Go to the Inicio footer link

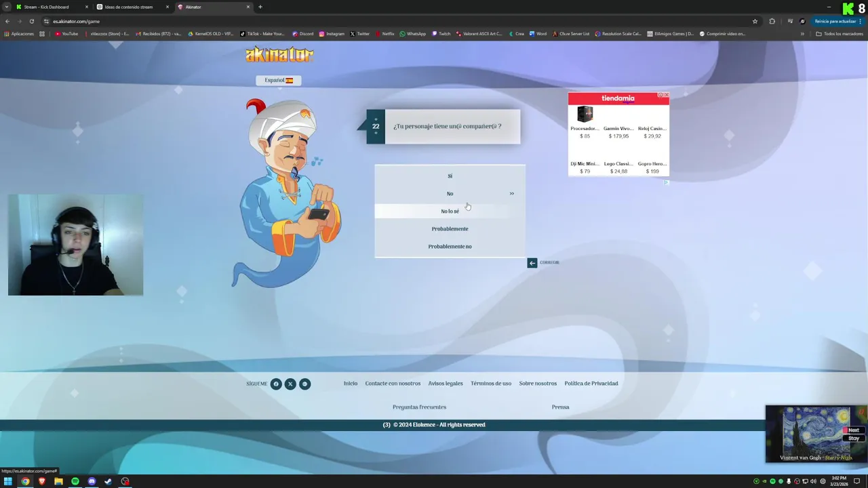(351, 384)
